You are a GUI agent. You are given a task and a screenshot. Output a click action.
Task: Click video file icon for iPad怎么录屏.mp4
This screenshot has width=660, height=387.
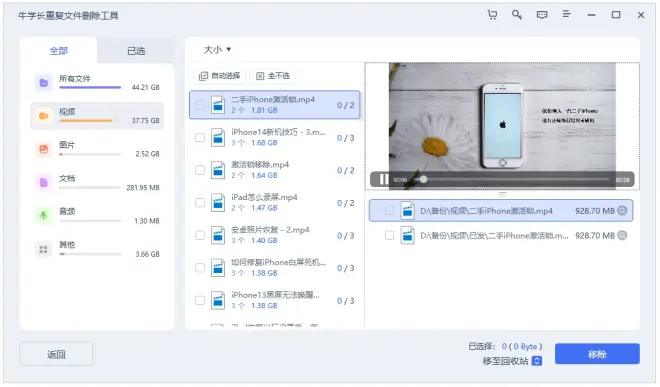click(x=218, y=203)
